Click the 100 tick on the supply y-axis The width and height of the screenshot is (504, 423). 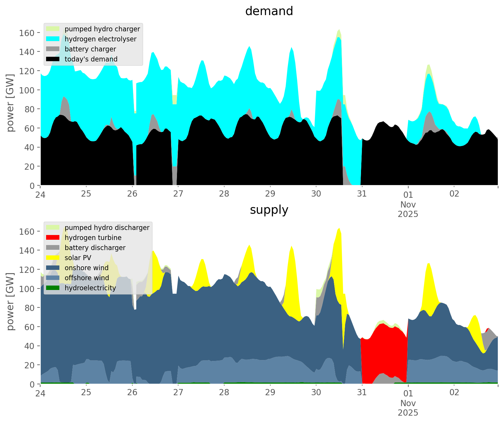point(27,289)
